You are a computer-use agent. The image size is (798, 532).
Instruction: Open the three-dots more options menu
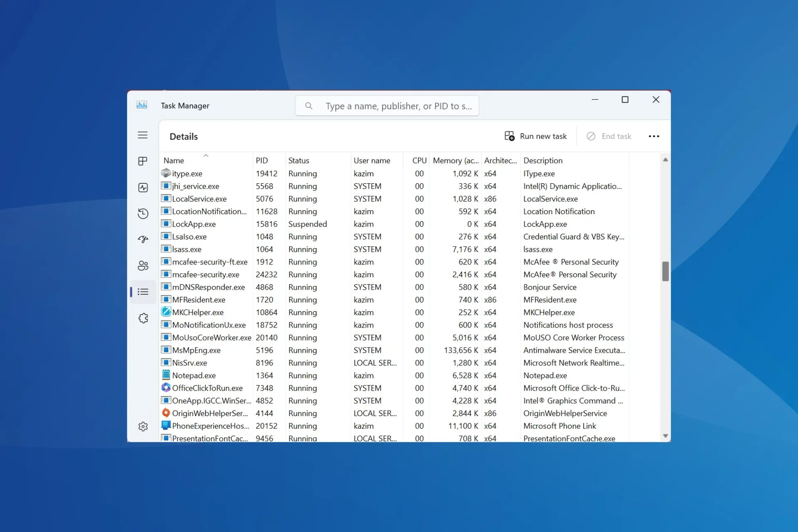[x=653, y=136]
